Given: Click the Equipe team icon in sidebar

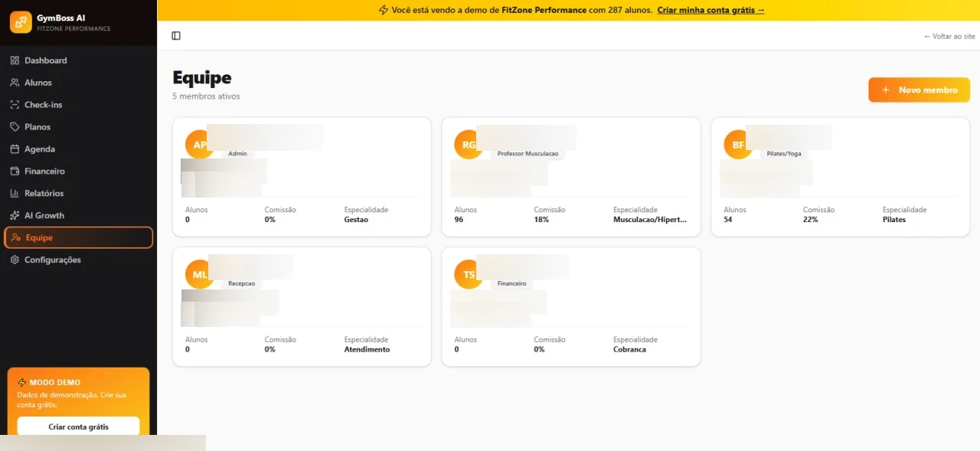Looking at the screenshot, I should pos(16,238).
